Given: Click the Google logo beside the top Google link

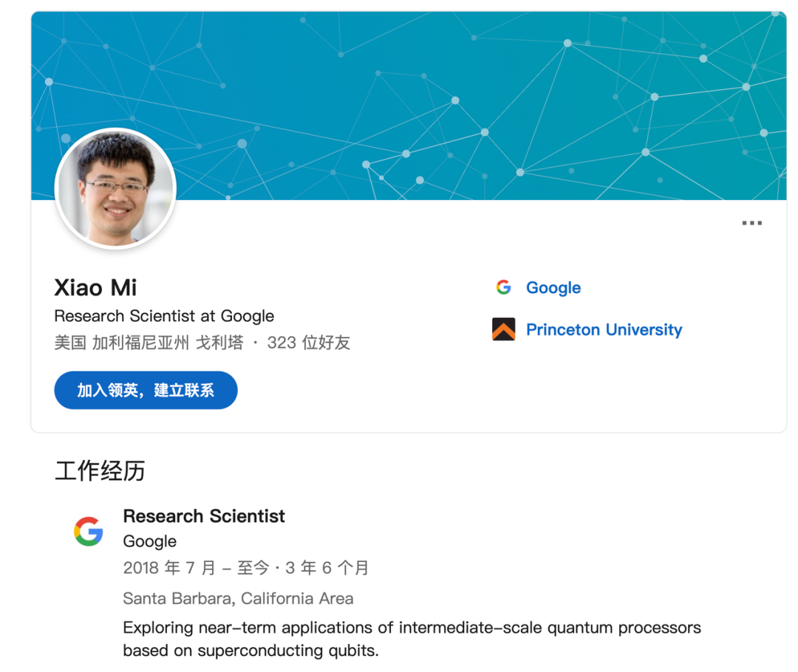Looking at the screenshot, I should click(x=503, y=287).
